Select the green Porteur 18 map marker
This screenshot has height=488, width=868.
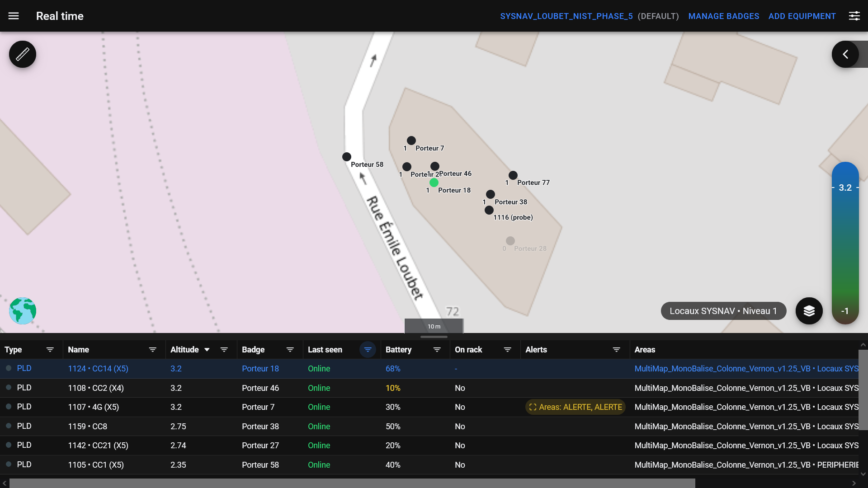click(434, 183)
